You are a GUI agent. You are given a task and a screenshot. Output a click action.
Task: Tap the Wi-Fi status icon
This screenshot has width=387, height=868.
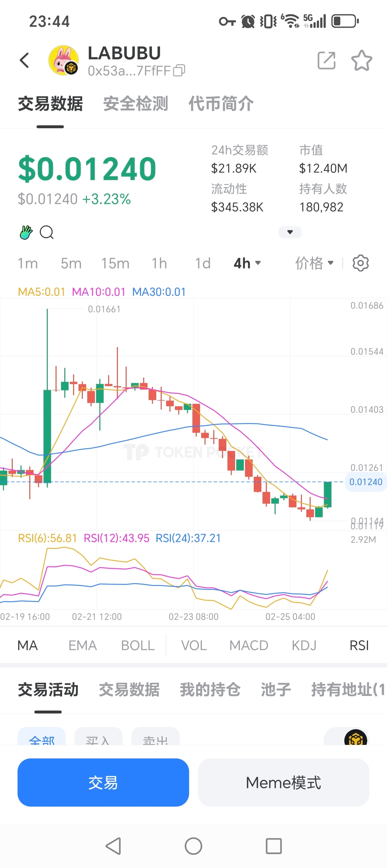coord(290,21)
